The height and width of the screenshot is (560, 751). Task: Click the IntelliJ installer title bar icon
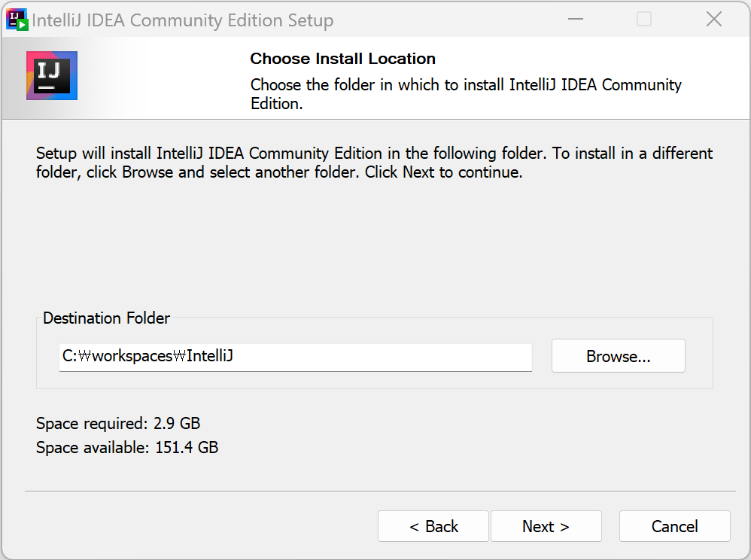(x=17, y=20)
